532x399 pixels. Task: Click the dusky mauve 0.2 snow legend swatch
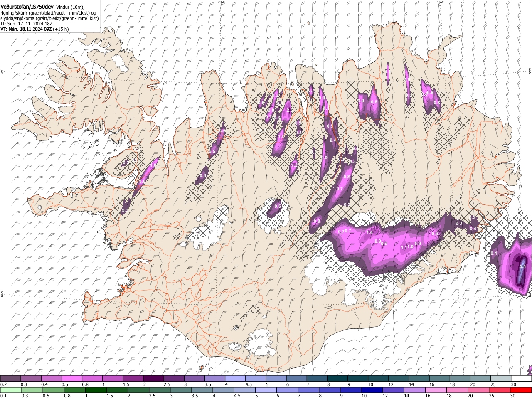[10, 379]
